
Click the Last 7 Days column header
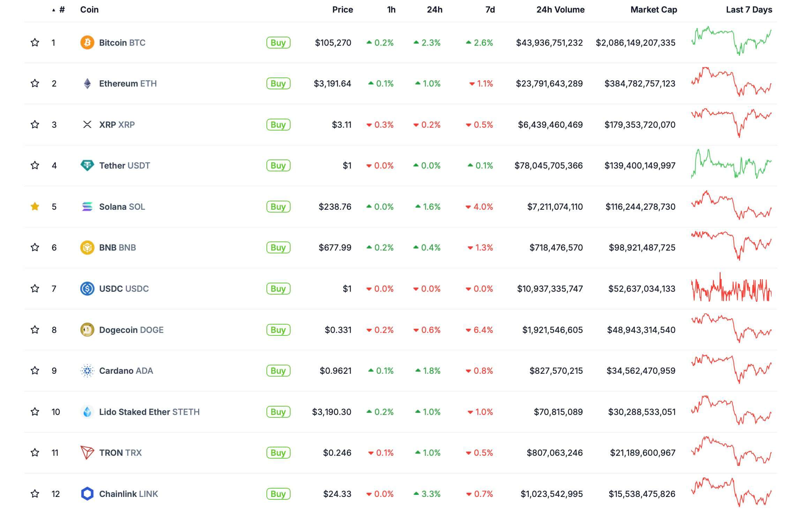click(749, 10)
